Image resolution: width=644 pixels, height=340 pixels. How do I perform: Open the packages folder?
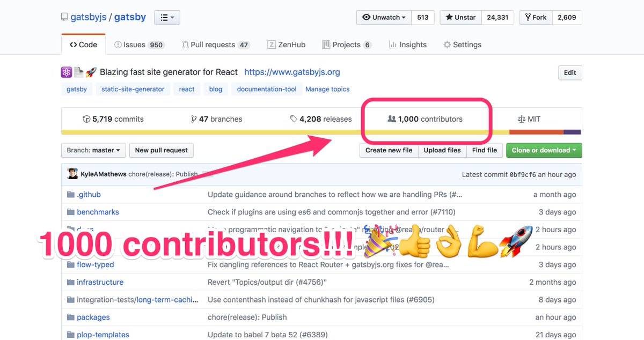click(93, 317)
